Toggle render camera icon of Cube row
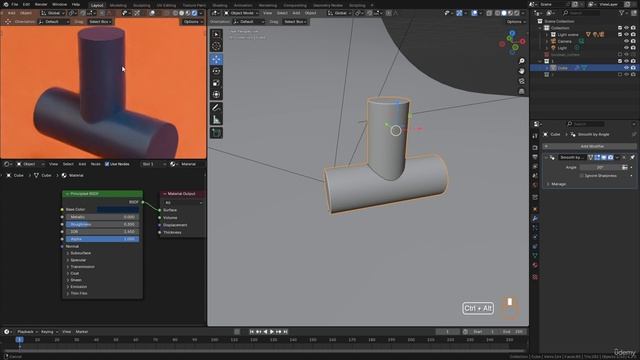The image size is (640, 360). tap(633, 68)
